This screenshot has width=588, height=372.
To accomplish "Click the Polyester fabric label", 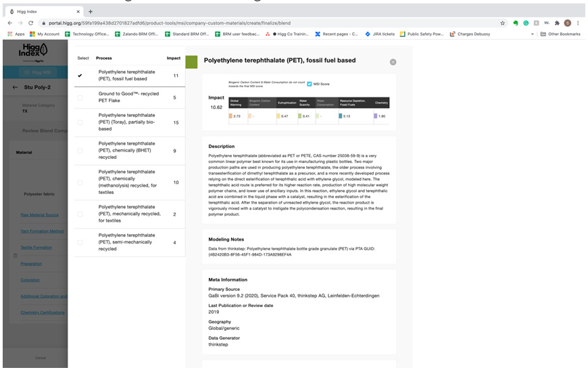I will pyautogui.click(x=39, y=194).
